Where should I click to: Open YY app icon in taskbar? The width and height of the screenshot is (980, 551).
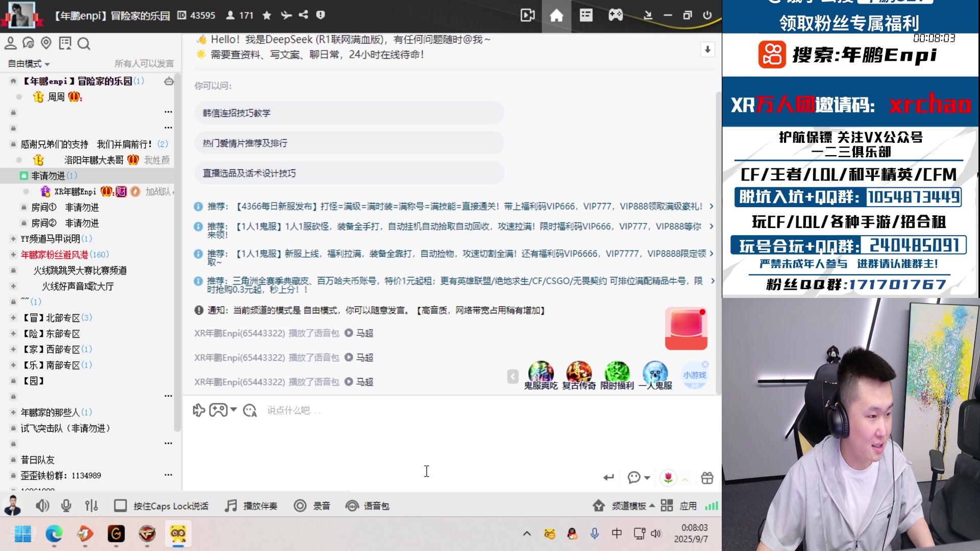tap(178, 534)
